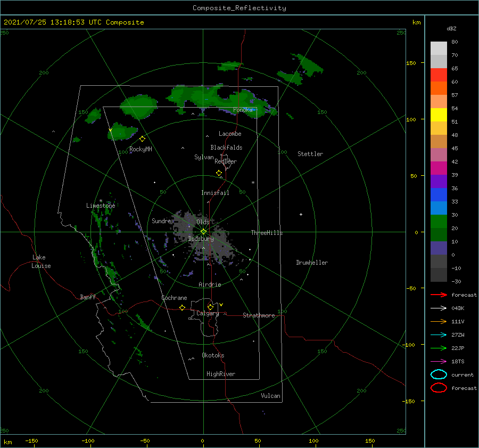Select the 80 dBZ light gray swatch

coord(439,48)
